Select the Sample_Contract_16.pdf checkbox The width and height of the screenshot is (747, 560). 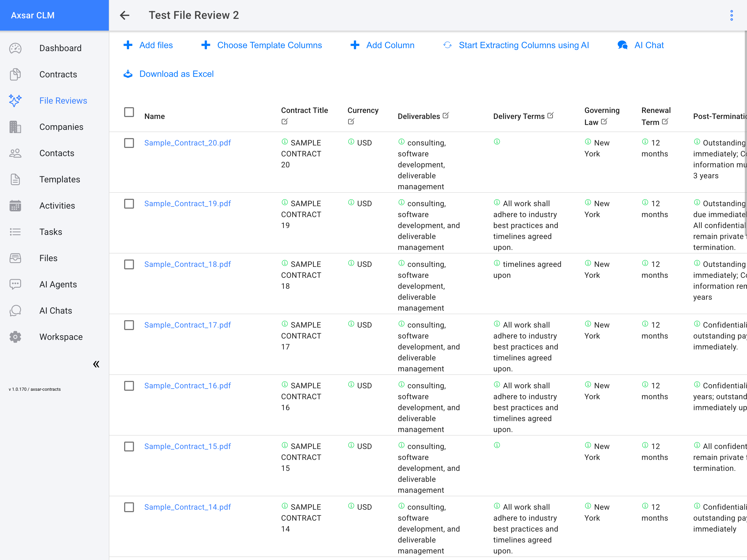129,386
